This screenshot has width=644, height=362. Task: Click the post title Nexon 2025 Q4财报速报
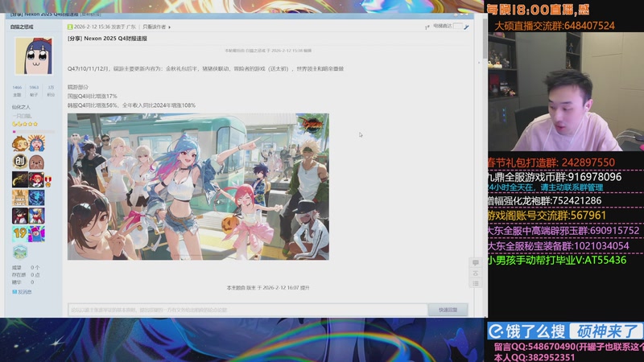pyautogui.click(x=115, y=38)
